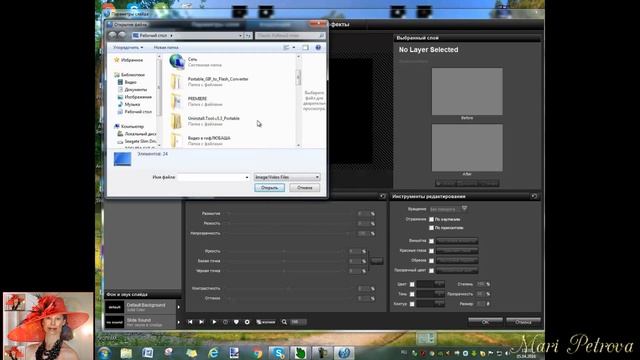
Task: Open the Вращение rotation dropdown
Action: click(x=448, y=209)
